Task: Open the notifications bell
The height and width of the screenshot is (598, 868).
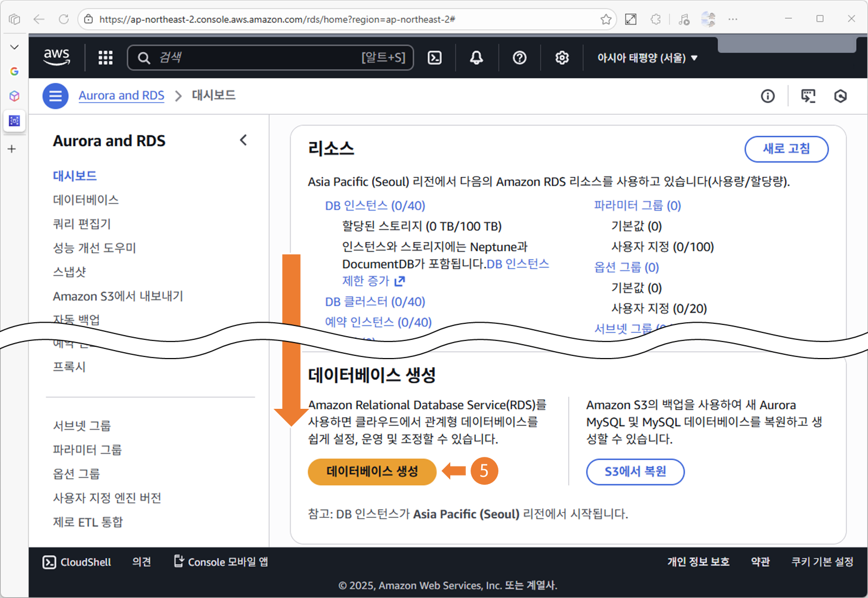Action: pyautogui.click(x=476, y=58)
